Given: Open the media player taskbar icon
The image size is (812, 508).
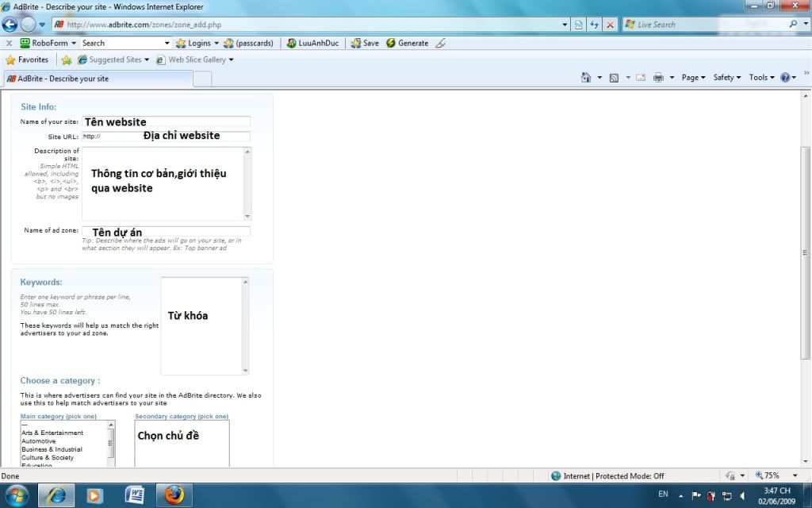Looking at the screenshot, I should 95,495.
